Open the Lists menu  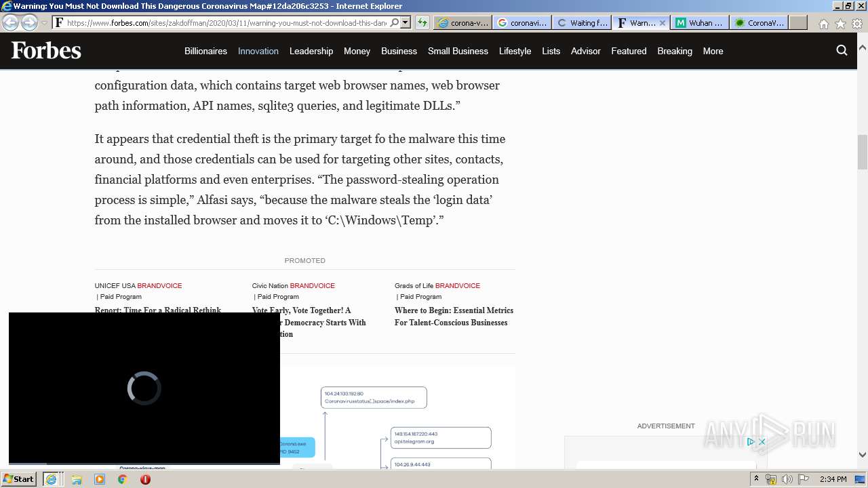[x=551, y=51]
